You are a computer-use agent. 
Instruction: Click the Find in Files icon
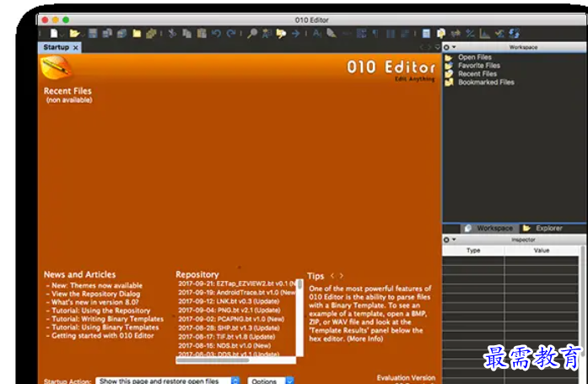[281, 34]
